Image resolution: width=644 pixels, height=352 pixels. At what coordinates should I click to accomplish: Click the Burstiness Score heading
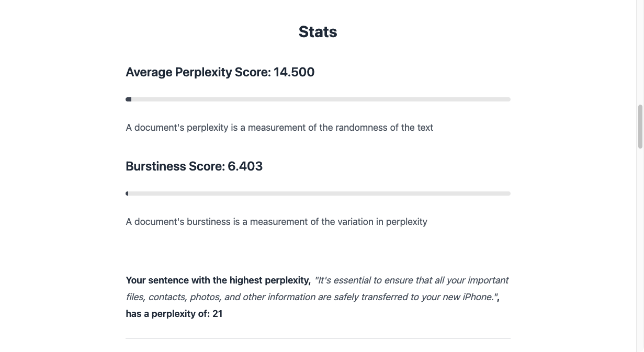194,166
